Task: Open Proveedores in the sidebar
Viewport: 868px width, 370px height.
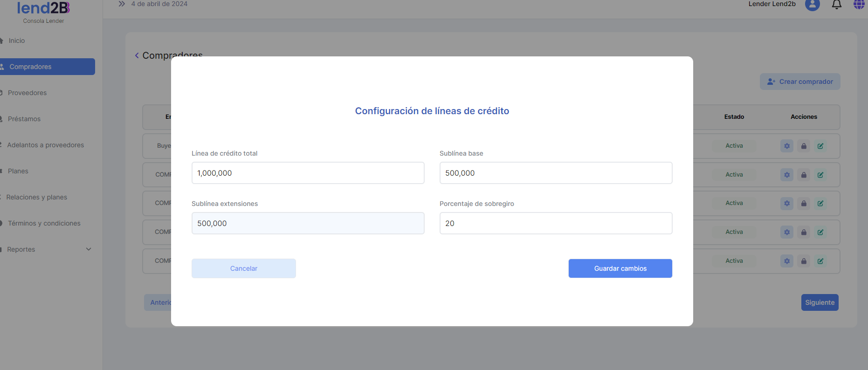Action: (x=28, y=93)
